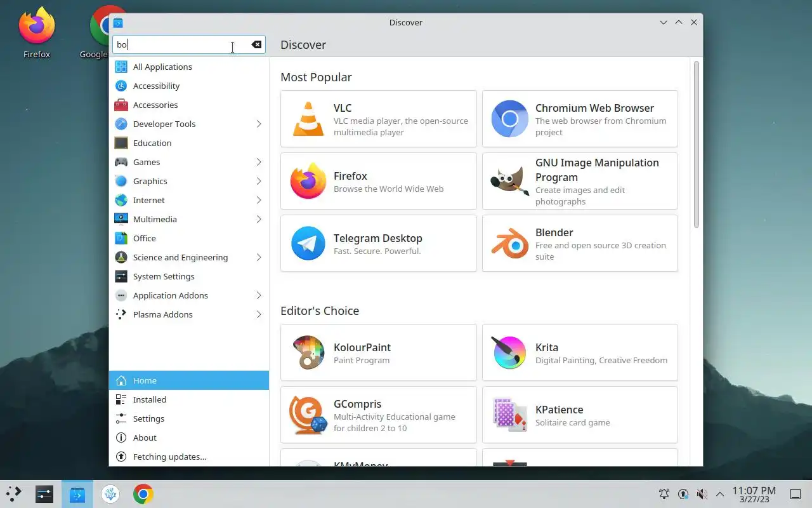This screenshot has height=508, width=812.
Task: Open the About page
Action: click(189, 438)
